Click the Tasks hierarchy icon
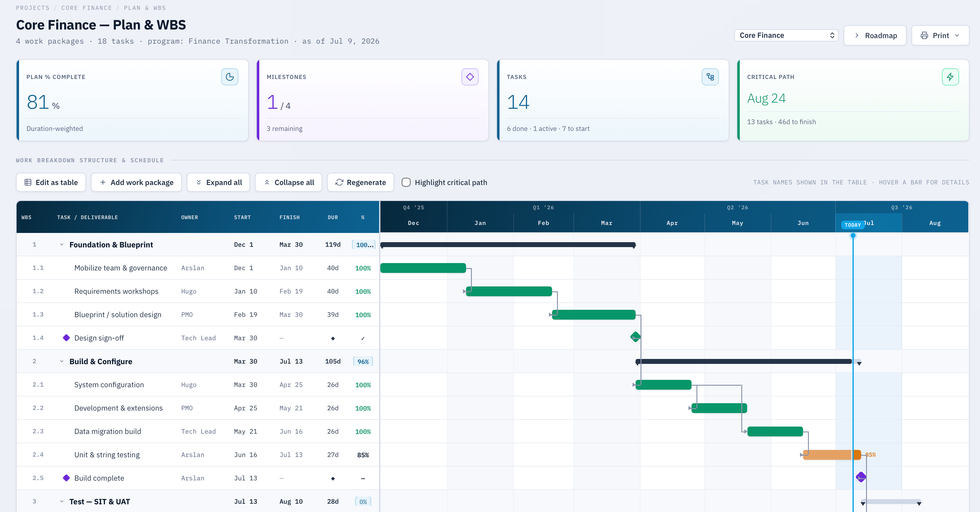Viewport: 980px width, 512px height. [710, 77]
